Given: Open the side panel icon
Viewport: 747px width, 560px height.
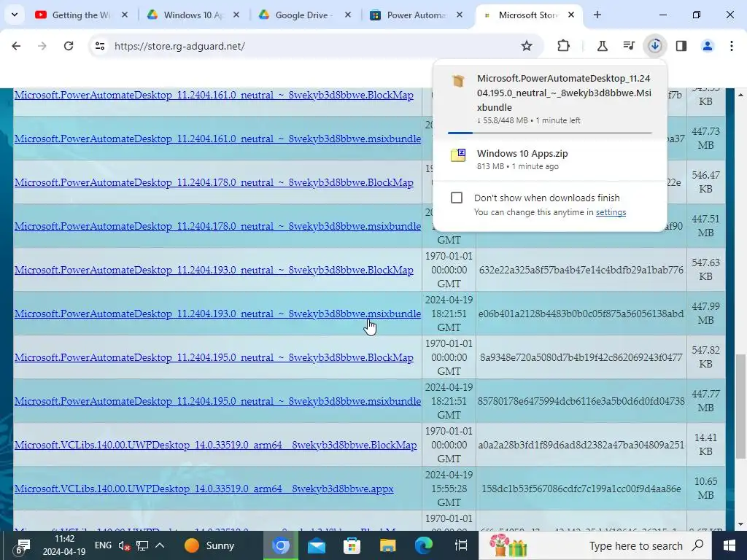Looking at the screenshot, I should click(681, 46).
